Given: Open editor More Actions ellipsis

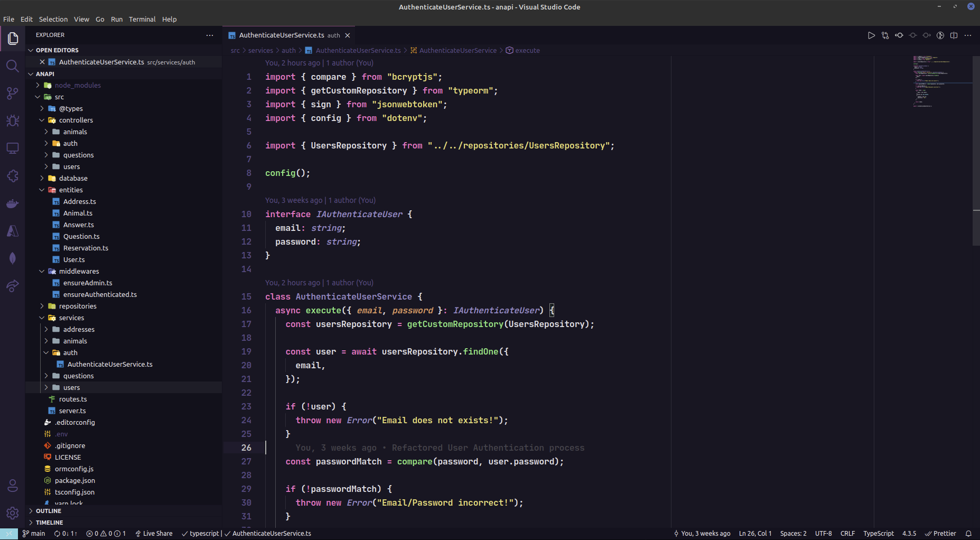Looking at the screenshot, I should coord(968,35).
